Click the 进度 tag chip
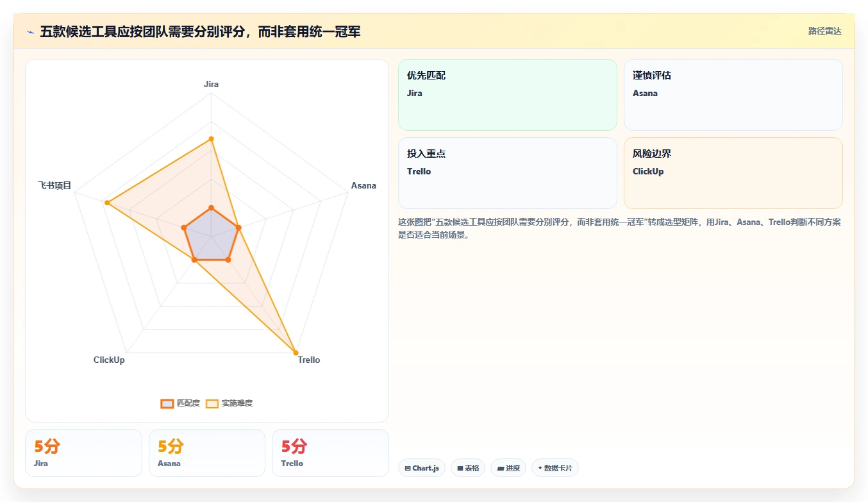 pos(508,468)
